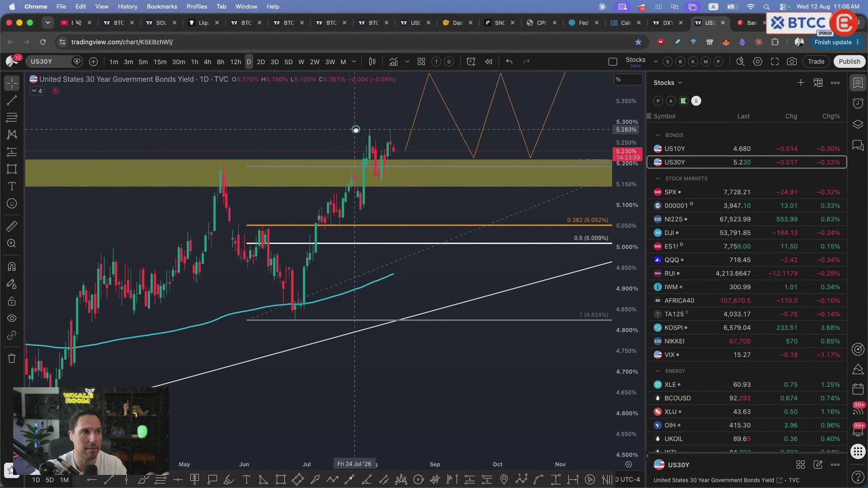The height and width of the screenshot is (488, 868).
Task: Toggle magnet mode in left toolbar
Action: pyautogui.click(x=12, y=267)
